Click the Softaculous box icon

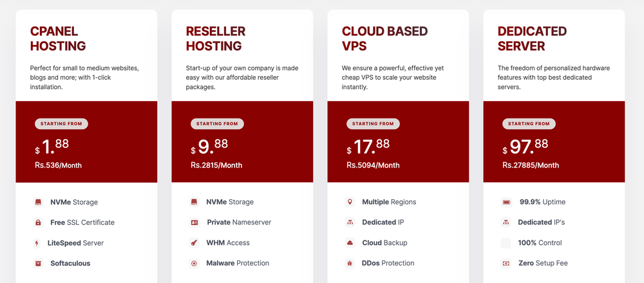coord(39,263)
